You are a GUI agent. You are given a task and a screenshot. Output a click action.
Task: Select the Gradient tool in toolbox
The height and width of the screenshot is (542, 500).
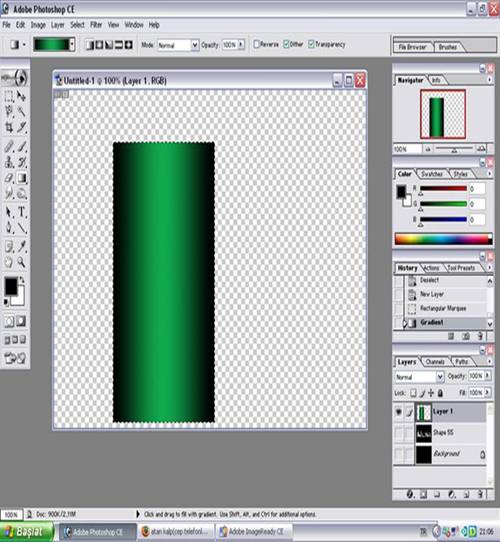pos(21,178)
